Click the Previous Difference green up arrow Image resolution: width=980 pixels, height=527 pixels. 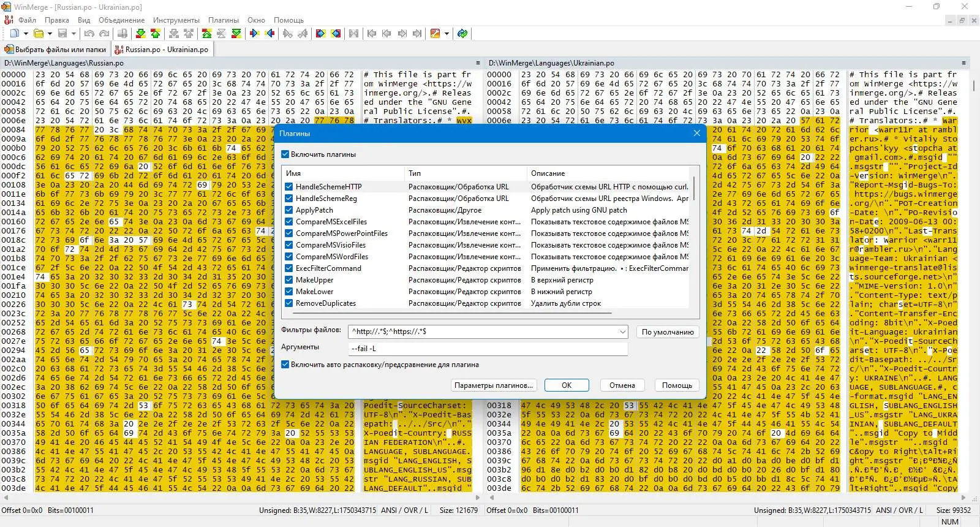(156, 34)
